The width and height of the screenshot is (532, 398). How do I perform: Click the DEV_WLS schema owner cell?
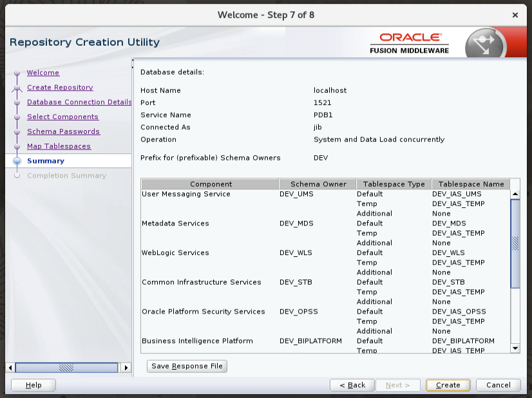[x=296, y=253]
